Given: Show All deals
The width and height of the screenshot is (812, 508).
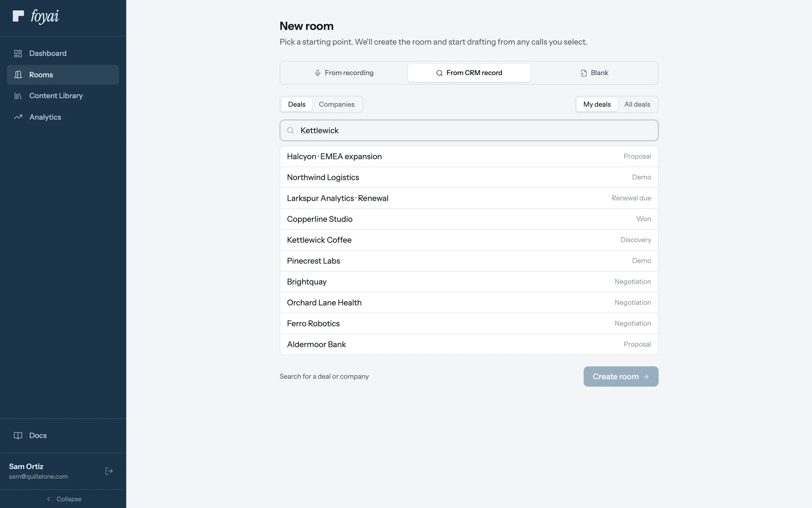Looking at the screenshot, I should tap(637, 104).
